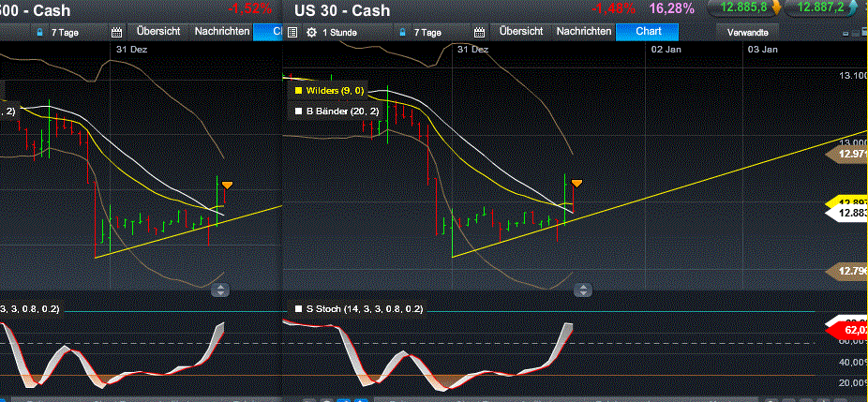Click the 12.796 lower band price label
The image size is (868, 402).
pos(847,271)
